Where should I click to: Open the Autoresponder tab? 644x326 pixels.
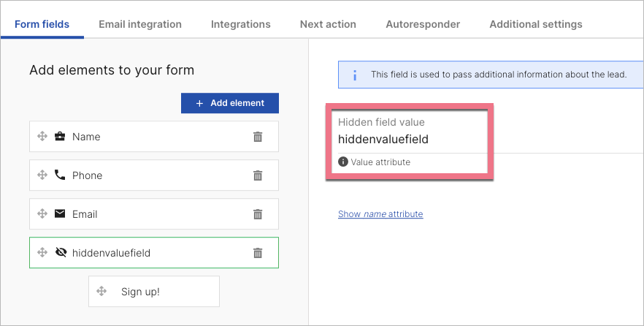click(x=423, y=24)
